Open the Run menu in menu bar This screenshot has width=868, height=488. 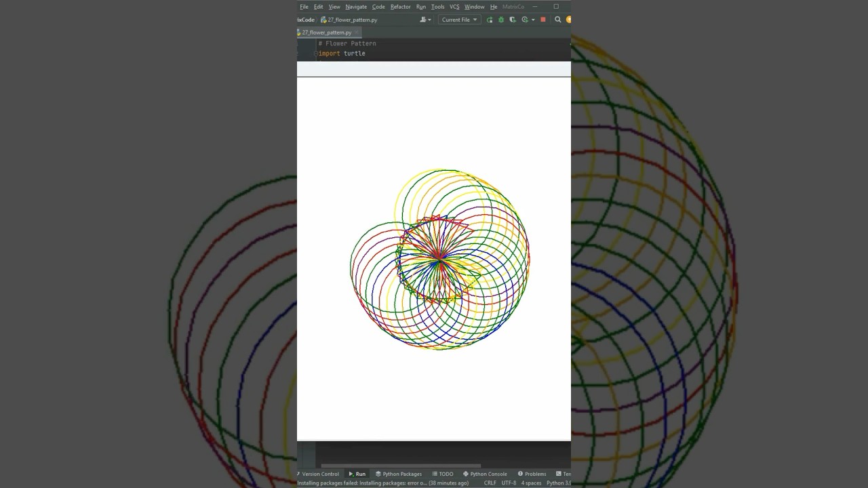point(421,7)
